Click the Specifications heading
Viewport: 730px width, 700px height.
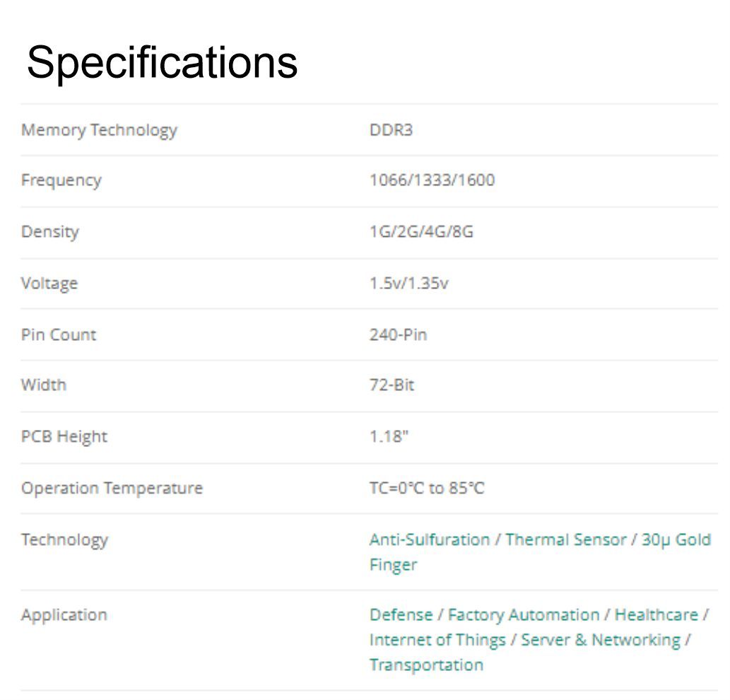(162, 63)
